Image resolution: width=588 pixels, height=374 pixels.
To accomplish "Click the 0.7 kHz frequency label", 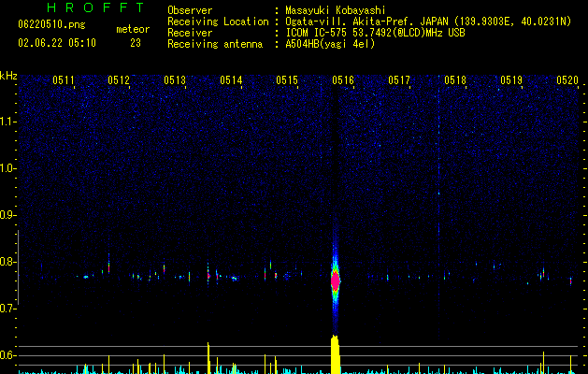I will pyautogui.click(x=7, y=309).
